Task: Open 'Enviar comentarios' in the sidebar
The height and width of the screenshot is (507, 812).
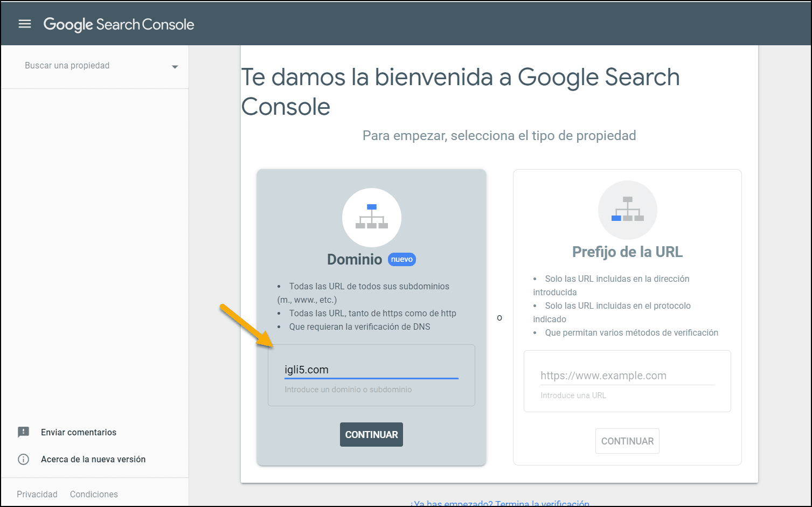Action: coord(79,432)
